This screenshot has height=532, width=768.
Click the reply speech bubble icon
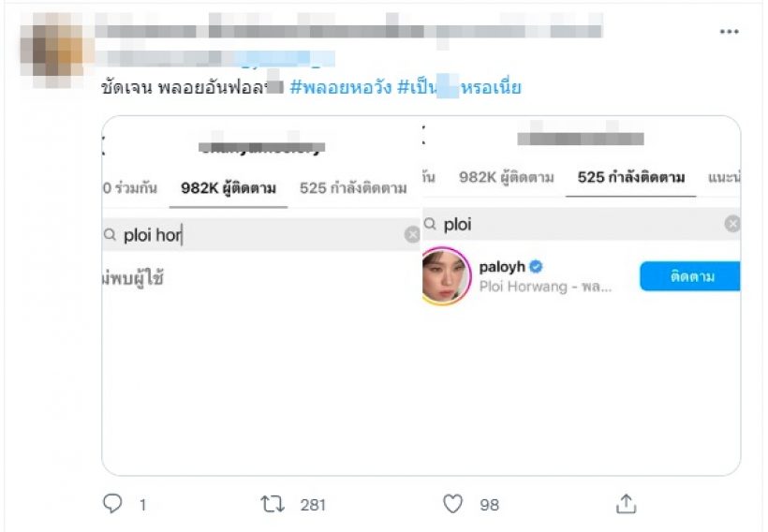click(112, 504)
